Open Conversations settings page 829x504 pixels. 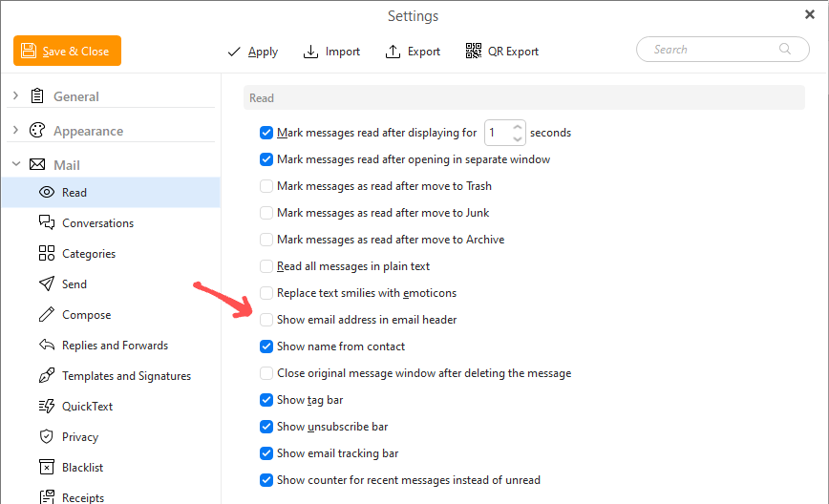[x=111, y=223]
